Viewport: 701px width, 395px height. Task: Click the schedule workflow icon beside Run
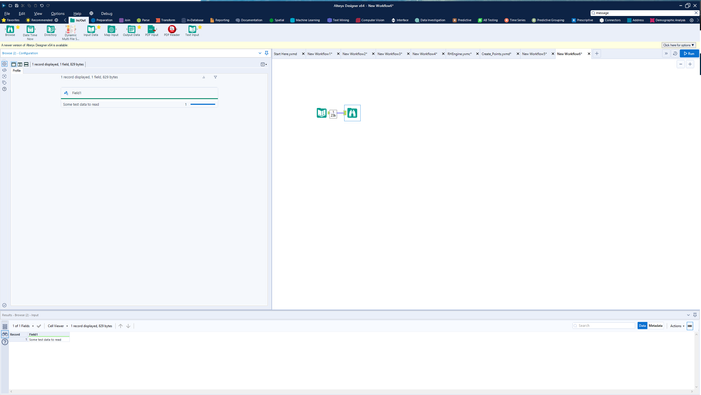tap(675, 54)
